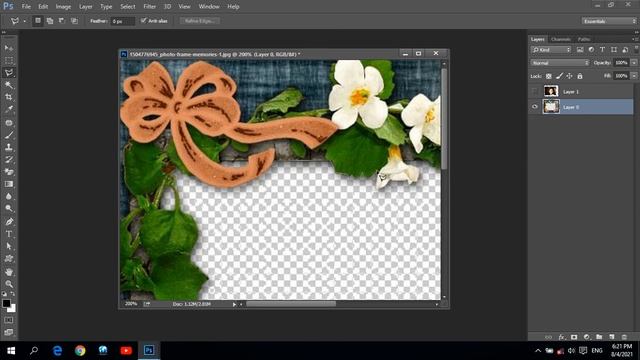The height and width of the screenshot is (360, 640).
Task: Select the Gradient tool
Action: click(x=9, y=184)
